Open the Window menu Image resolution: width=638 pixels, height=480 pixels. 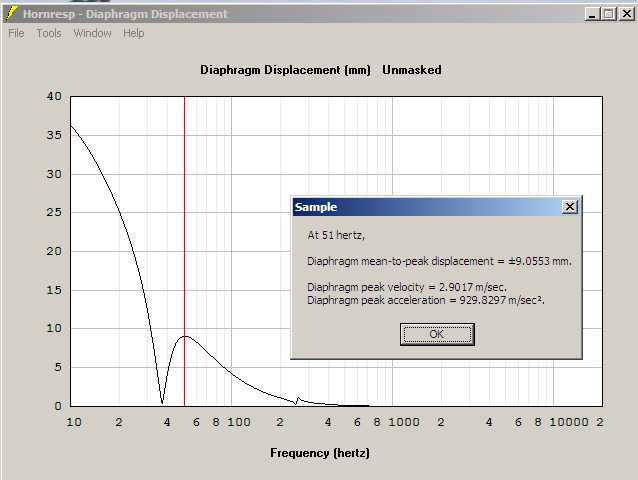click(92, 33)
